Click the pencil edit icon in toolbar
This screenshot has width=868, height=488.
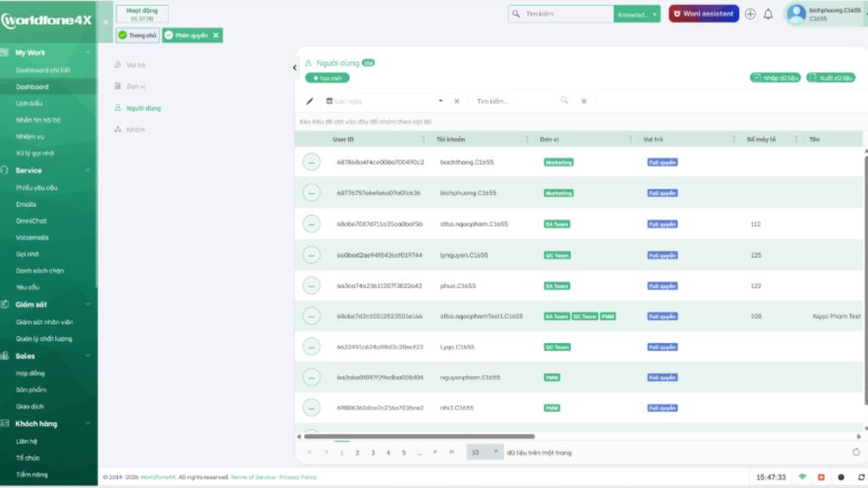pyautogui.click(x=310, y=102)
